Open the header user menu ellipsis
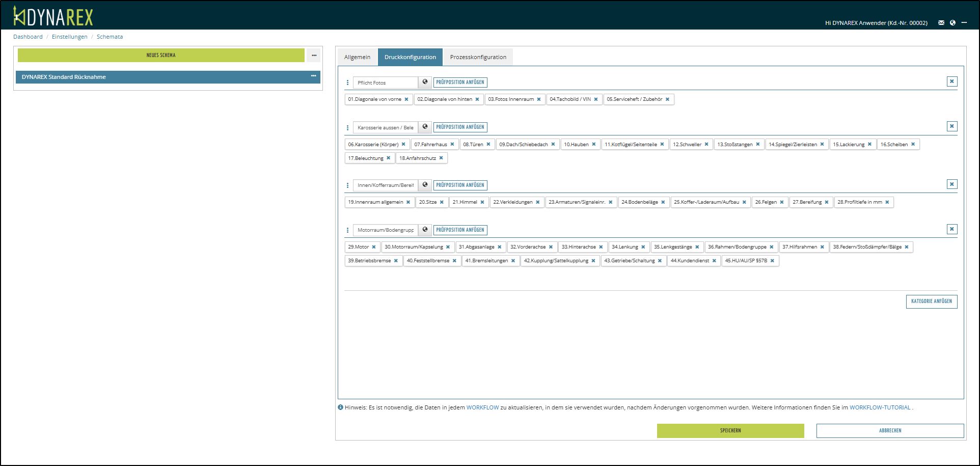Screen dimensions: 980x466 point(964,23)
